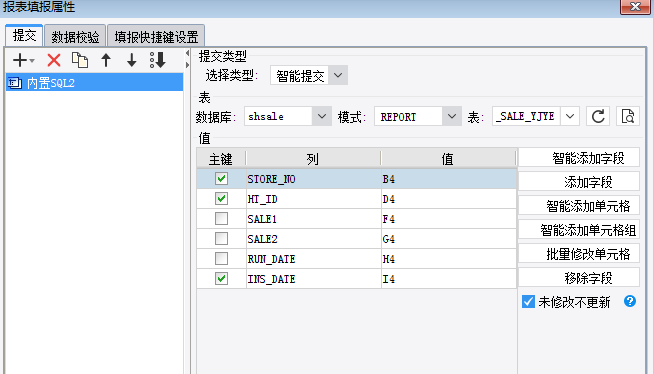Click 添加字段 button
The height and width of the screenshot is (374, 654).
click(x=579, y=182)
